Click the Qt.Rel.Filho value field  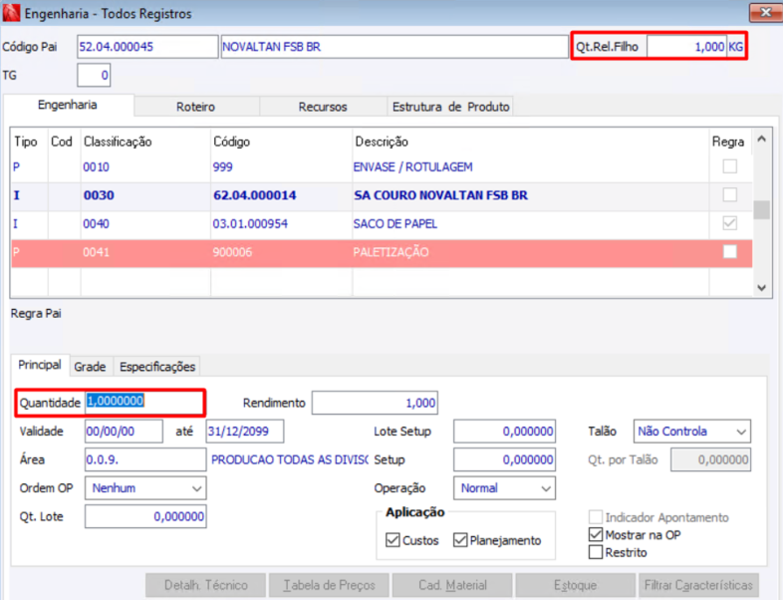(x=687, y=47)
